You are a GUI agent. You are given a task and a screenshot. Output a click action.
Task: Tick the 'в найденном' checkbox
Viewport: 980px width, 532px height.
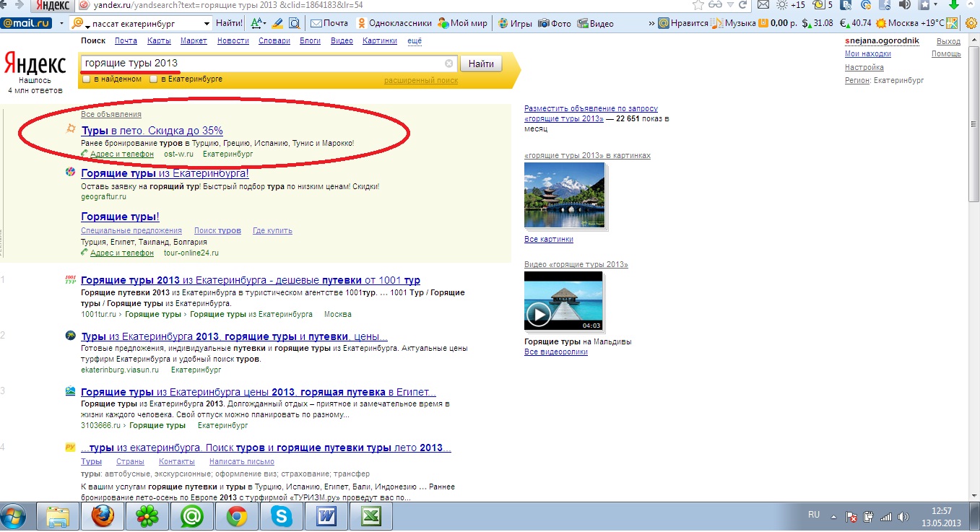pos(87,79)
